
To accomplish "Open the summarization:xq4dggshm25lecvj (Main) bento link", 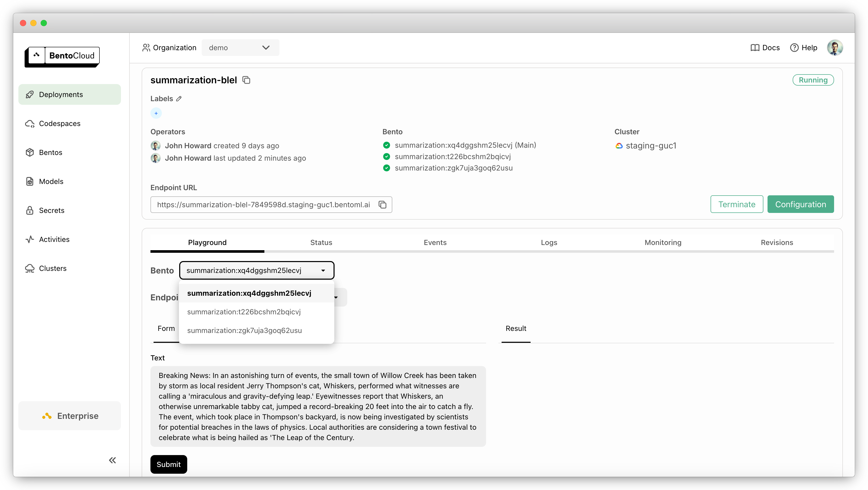I will click(465, 145).
